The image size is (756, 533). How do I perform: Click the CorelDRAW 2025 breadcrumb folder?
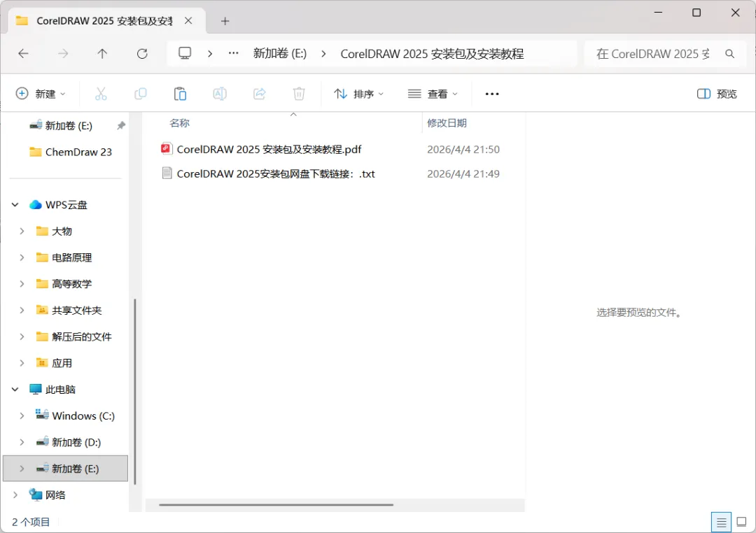432,54
